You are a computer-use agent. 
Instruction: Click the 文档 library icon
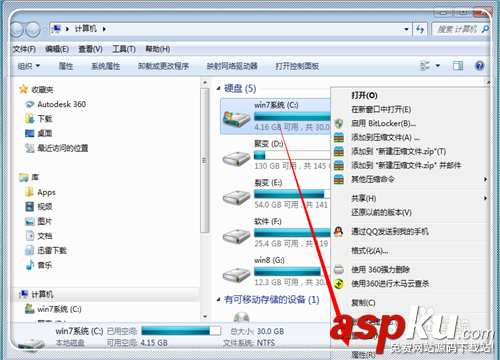[x=30, y=236]
